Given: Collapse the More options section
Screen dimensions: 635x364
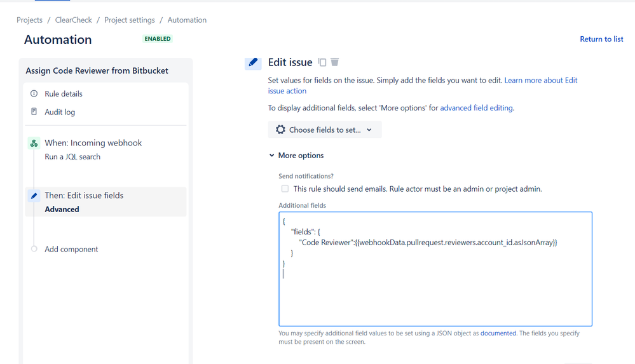Looking at the screenshot, I should click(296, 156).
